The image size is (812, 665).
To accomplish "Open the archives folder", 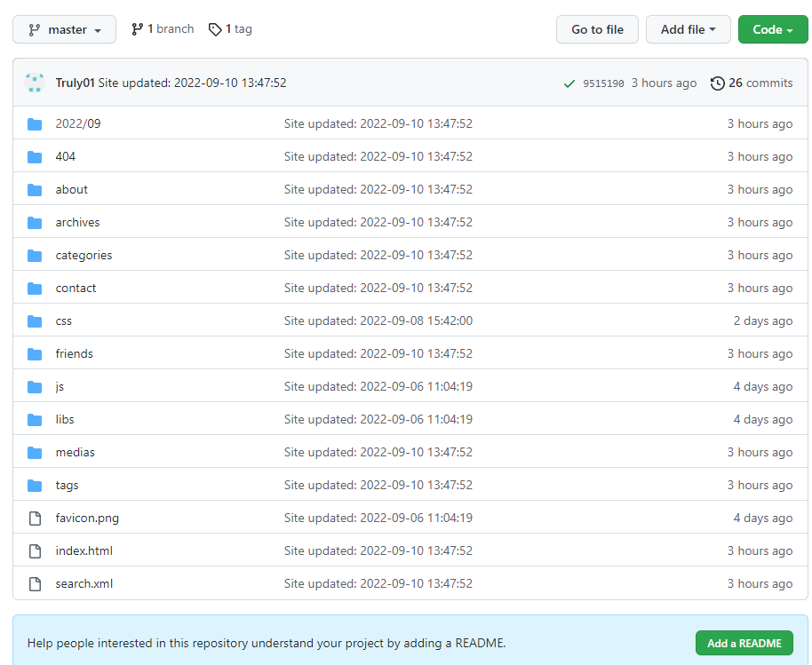I will (77, 223).
